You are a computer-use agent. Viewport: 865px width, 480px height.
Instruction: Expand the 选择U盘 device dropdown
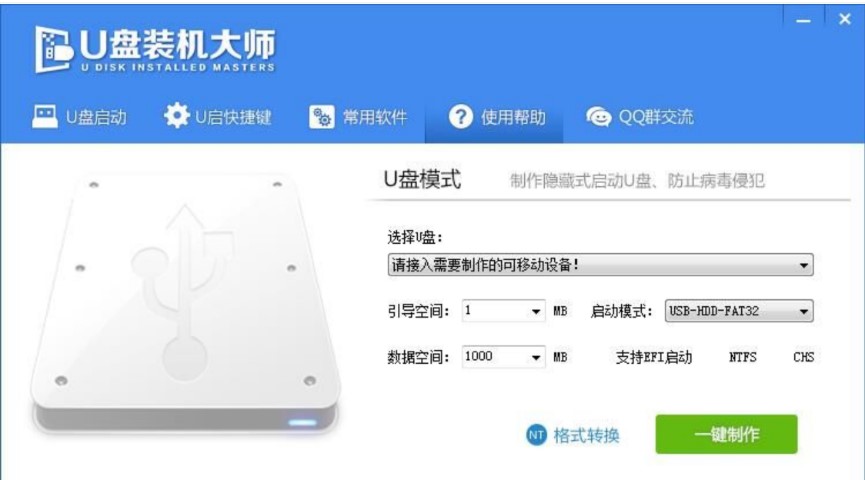tap(600, 265)
